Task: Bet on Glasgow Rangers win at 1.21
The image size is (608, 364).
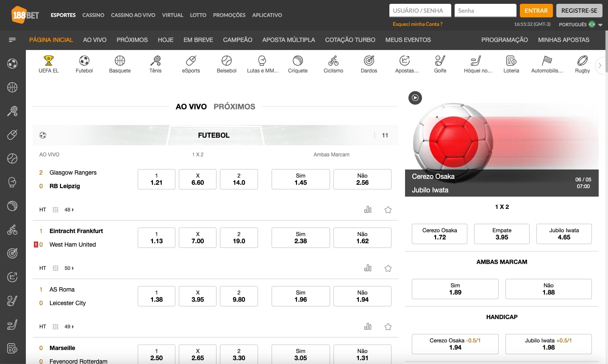Action: click(156, 179)
